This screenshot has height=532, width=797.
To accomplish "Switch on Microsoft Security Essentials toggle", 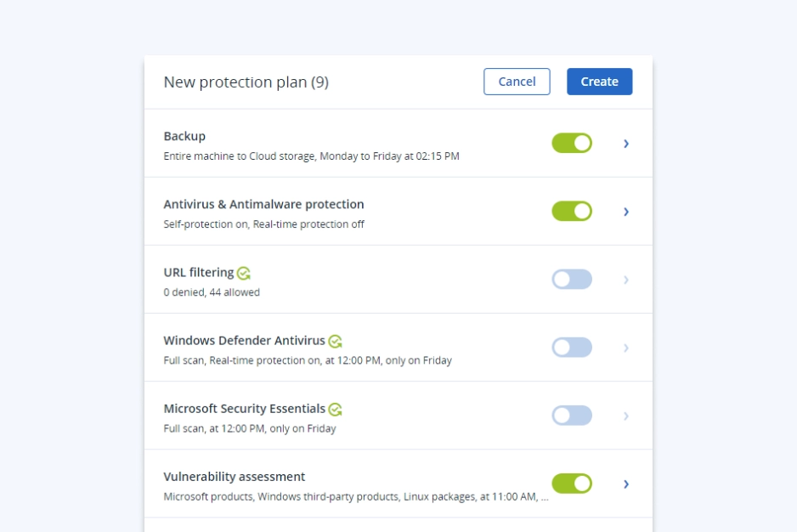I will tap(572, 416).
